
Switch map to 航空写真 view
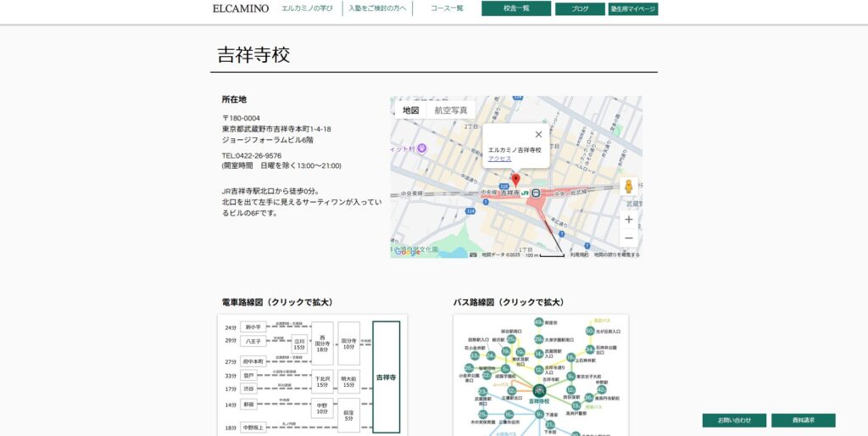(451, 109)
